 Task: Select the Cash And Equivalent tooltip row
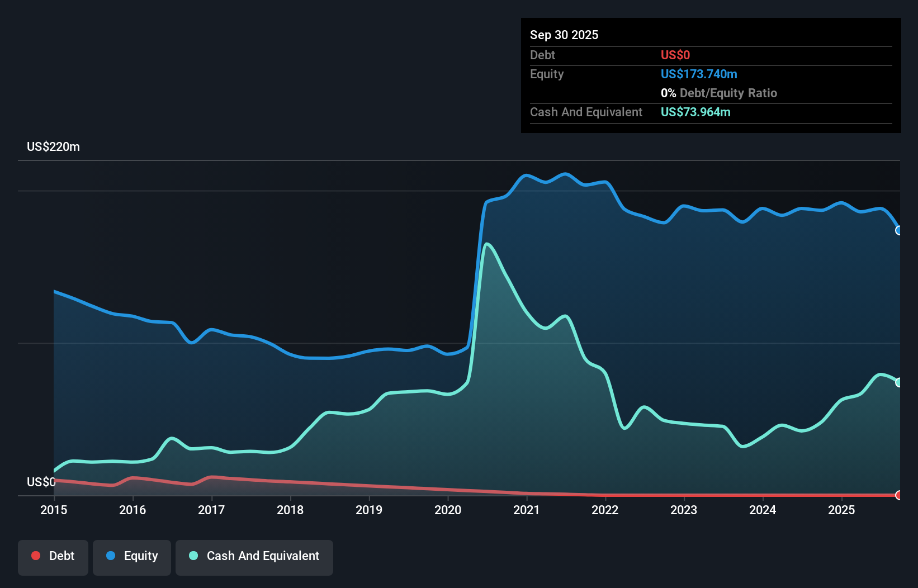[586, 112]
